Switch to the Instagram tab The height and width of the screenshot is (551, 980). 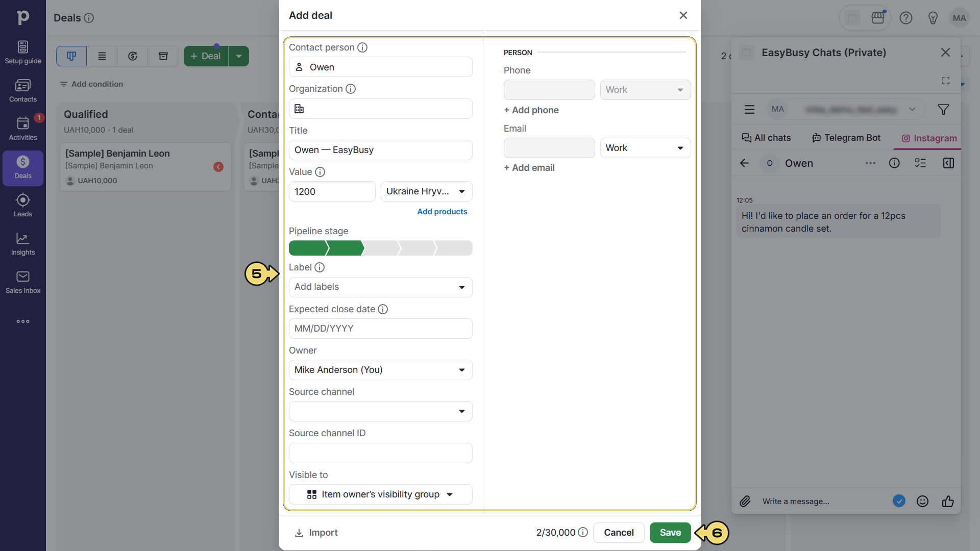point(929,138)
